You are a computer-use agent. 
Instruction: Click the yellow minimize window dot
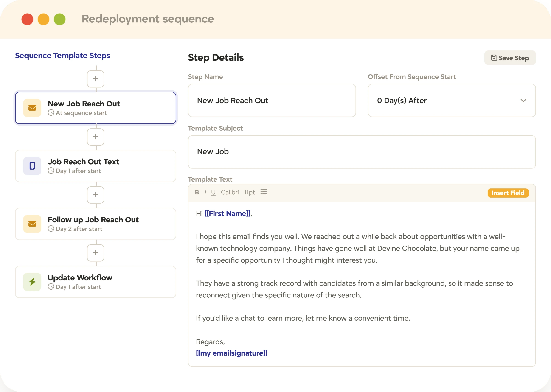pyautogui.click(x=43, y=19)
